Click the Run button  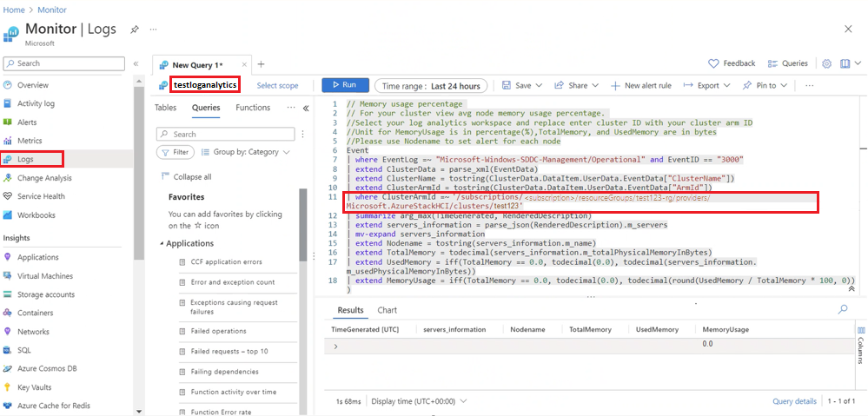345,85
